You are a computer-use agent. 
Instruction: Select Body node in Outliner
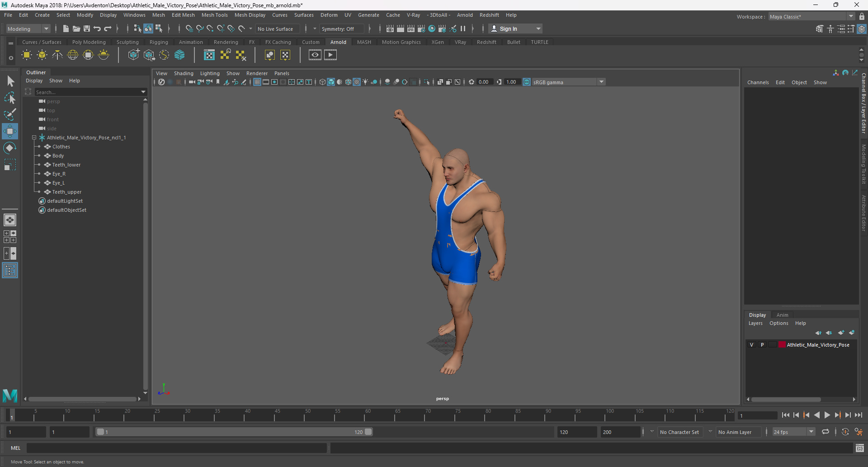click(x=58, y=156)
